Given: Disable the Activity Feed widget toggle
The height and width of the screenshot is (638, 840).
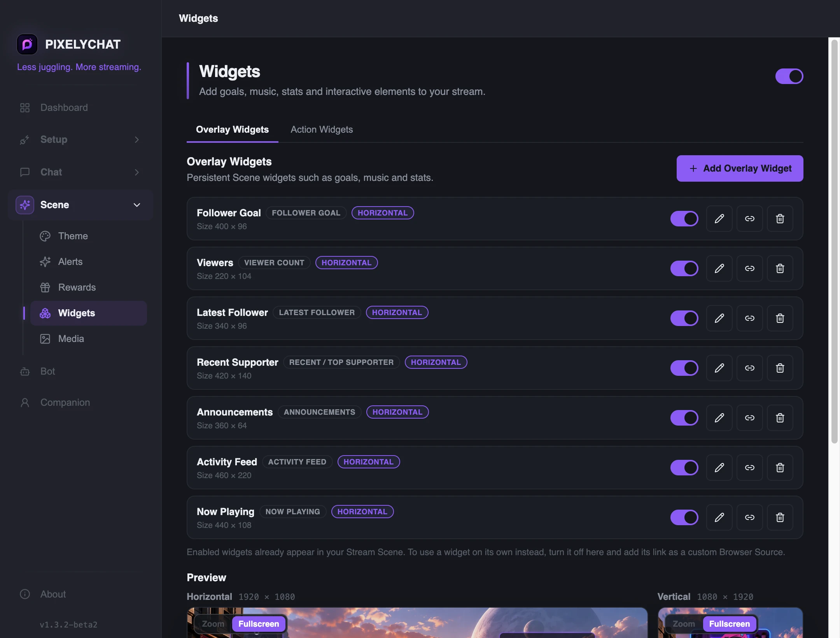Looking at the screenshot, I should (x=684, y=468).
